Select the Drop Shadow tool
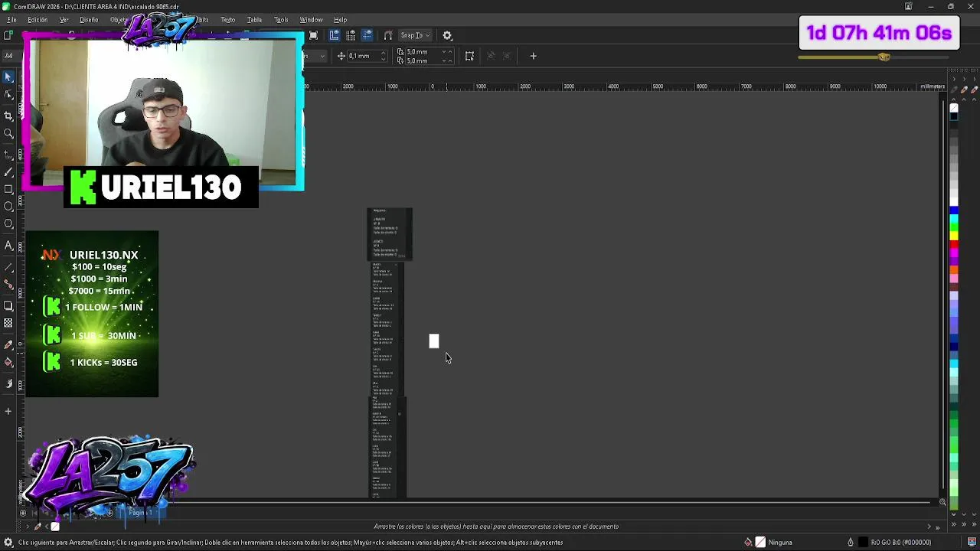Image resolution: width=980 pixels, height=551 pixels. [8, 305]
